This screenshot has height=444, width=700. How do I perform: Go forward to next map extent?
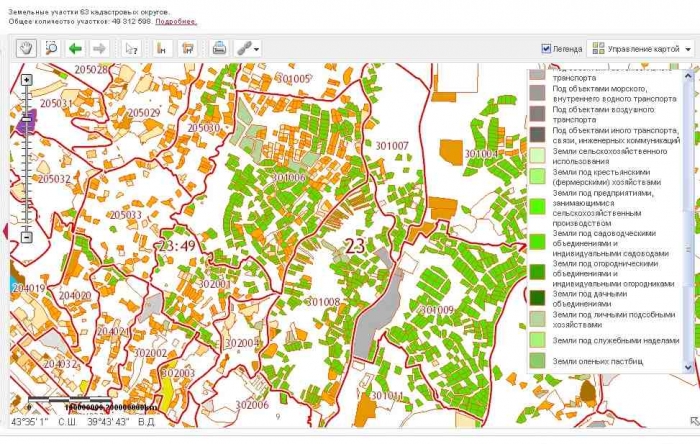click(99, 48)
